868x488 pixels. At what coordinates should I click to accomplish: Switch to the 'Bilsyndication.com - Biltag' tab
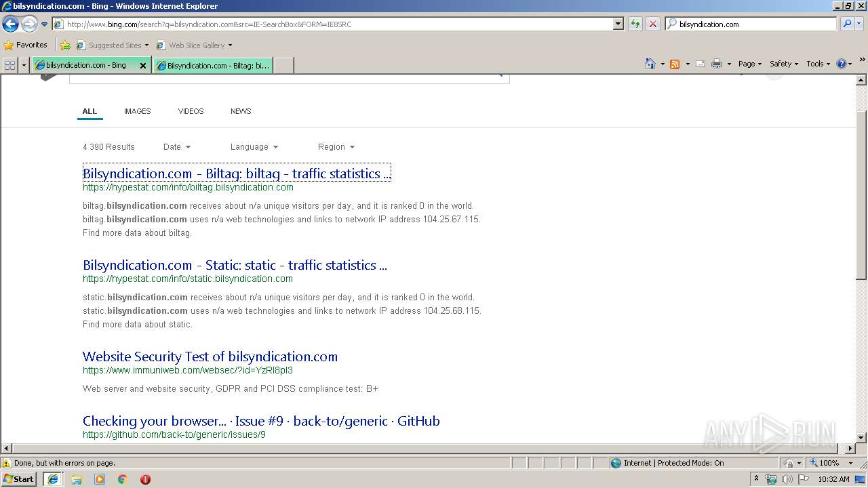point(213,65)
